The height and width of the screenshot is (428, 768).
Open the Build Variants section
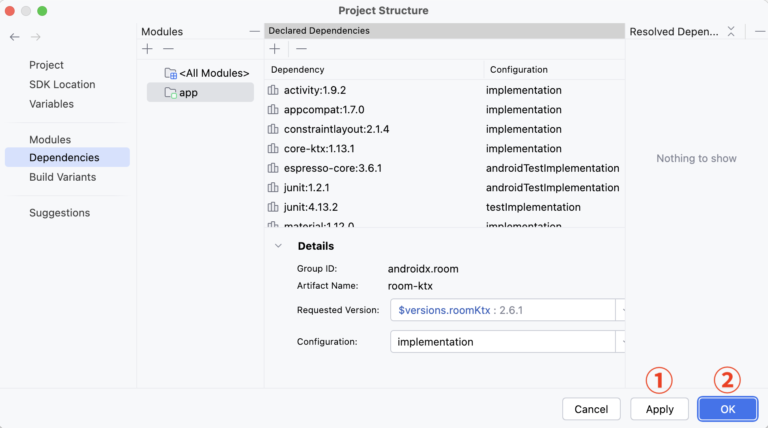(62, 177)
